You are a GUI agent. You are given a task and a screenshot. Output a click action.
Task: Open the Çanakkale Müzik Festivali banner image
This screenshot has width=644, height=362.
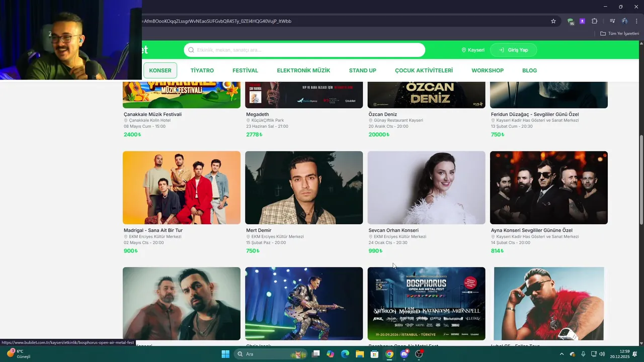[182, 95]
